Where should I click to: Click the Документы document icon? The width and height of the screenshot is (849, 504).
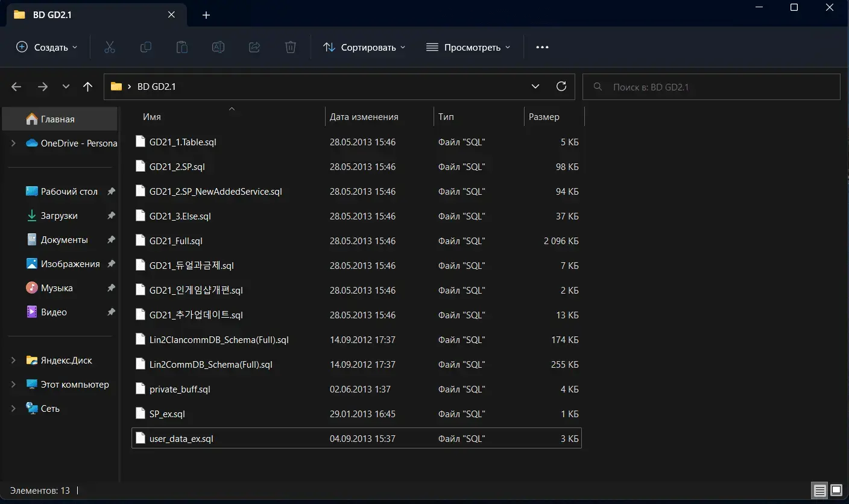[32, 239]
